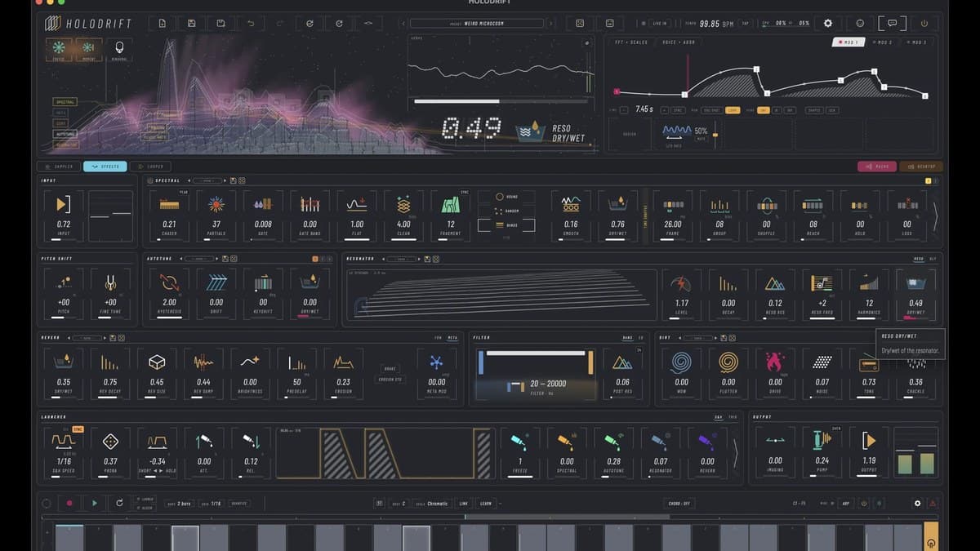Viewport: 980px width, 551px height.
Task: Toggle the launcher Sync button
Action: pos(78,429)
